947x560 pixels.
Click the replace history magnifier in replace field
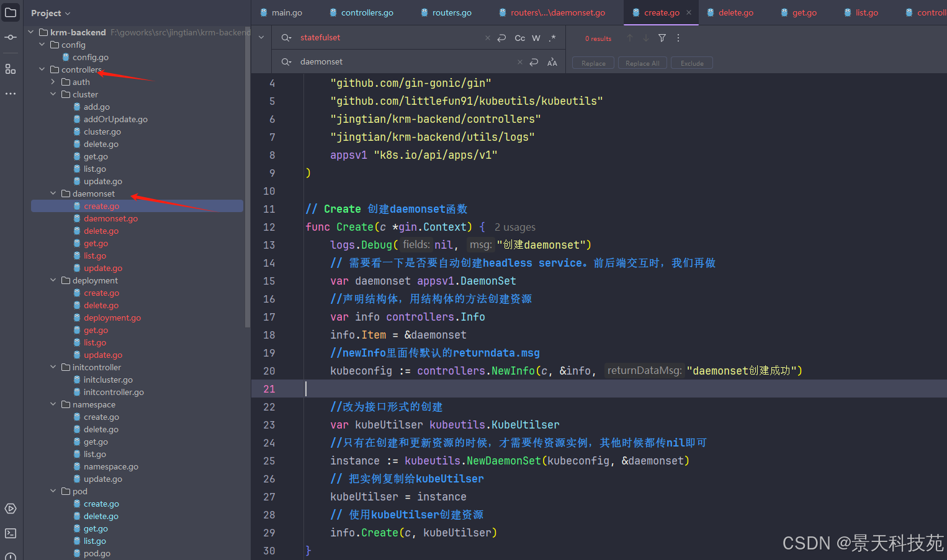[x=286, y=62]
